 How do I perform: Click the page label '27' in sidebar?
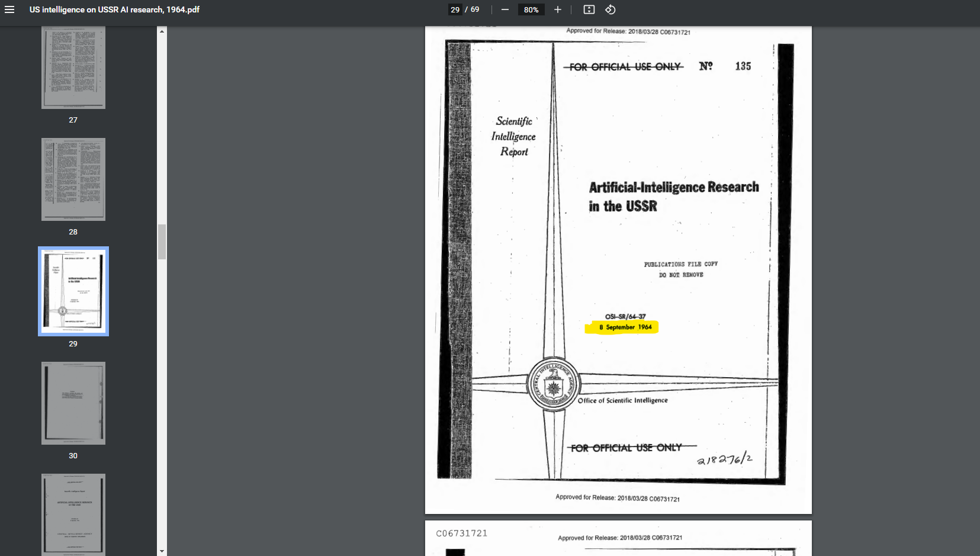click(x=73, y=120)
